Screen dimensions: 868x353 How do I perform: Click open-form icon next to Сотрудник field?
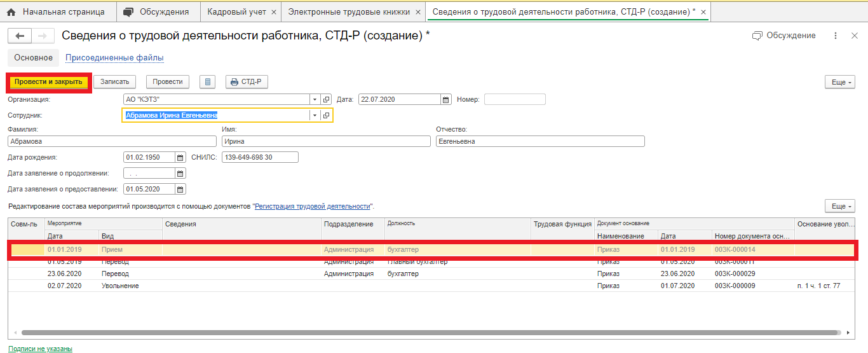[x=326, y=116]
